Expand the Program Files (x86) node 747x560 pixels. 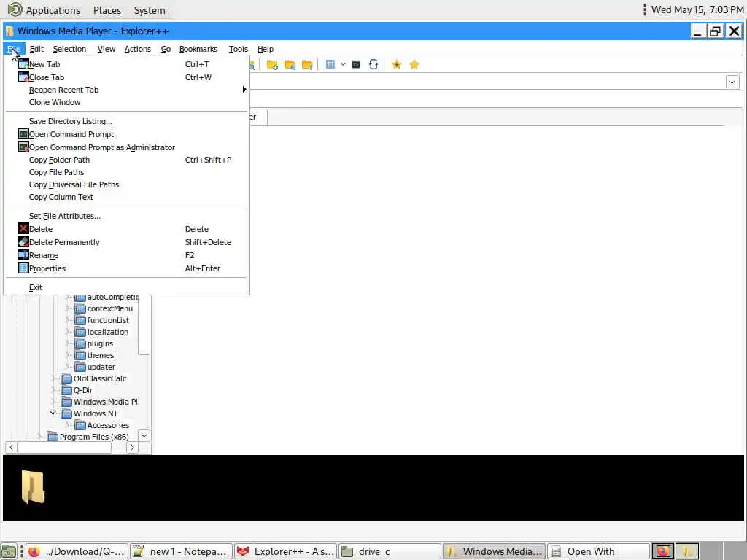39,436
